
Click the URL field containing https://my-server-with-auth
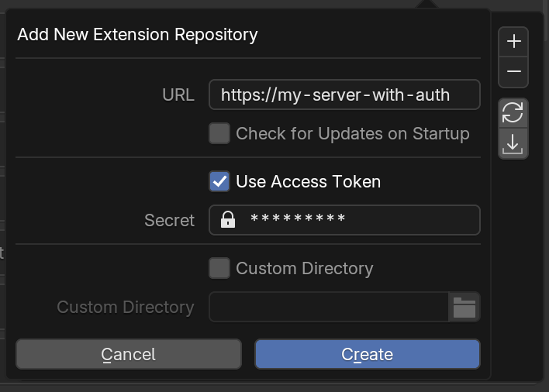click(x=344, y=95)
